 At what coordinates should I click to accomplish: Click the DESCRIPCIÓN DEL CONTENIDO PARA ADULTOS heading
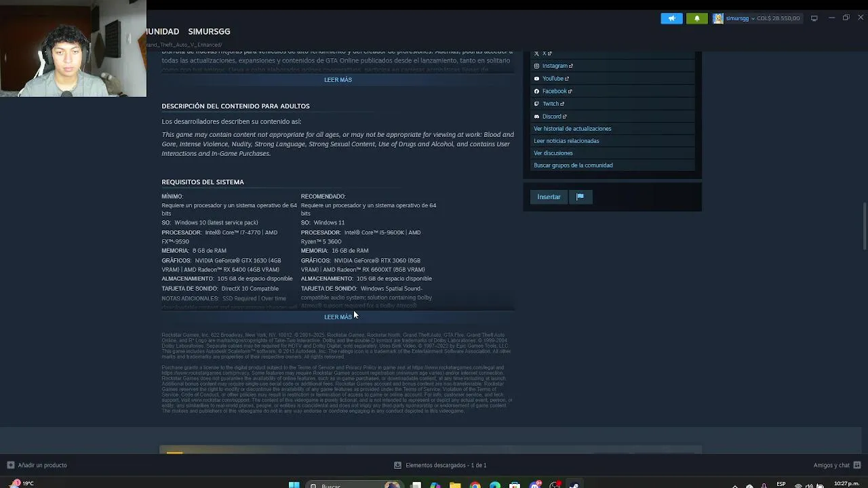[235, 106]
